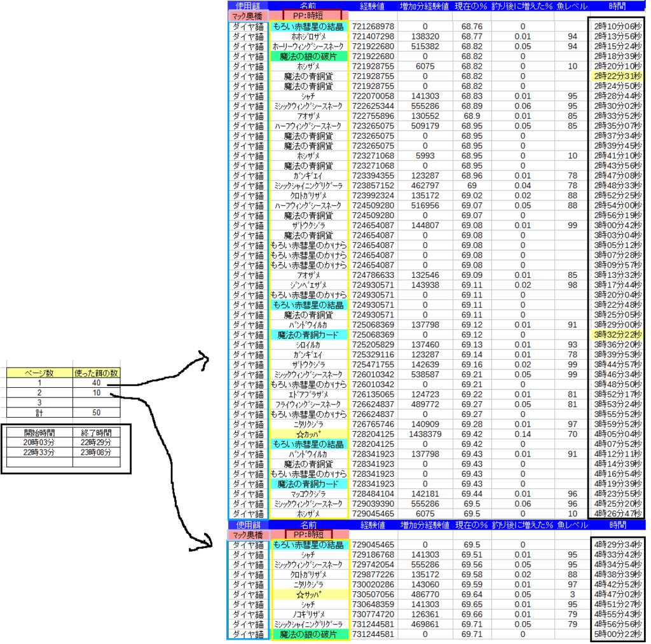Select the 終了時間 header cell
The width and height of the screenshot is (651, 644).
click(96, 432)
